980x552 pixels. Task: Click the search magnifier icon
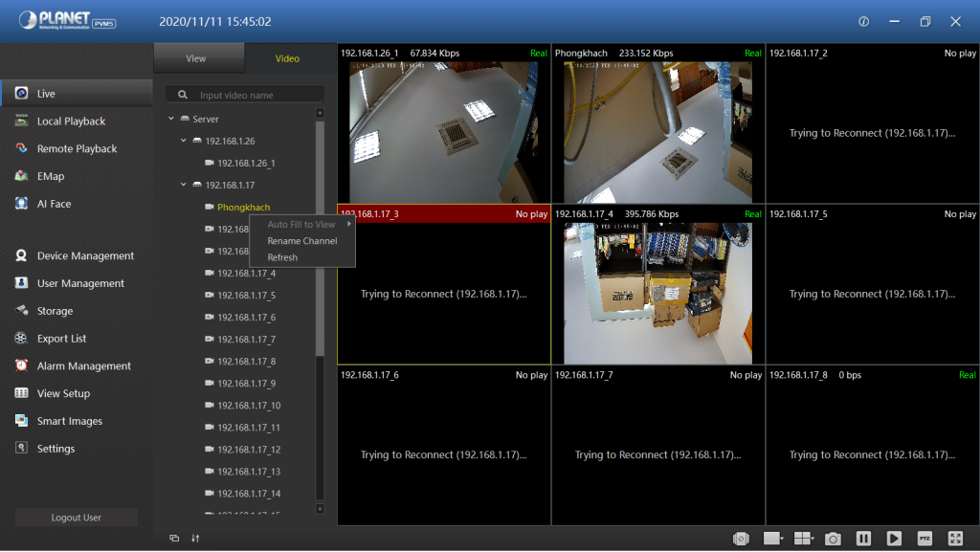tap(183, 95)
